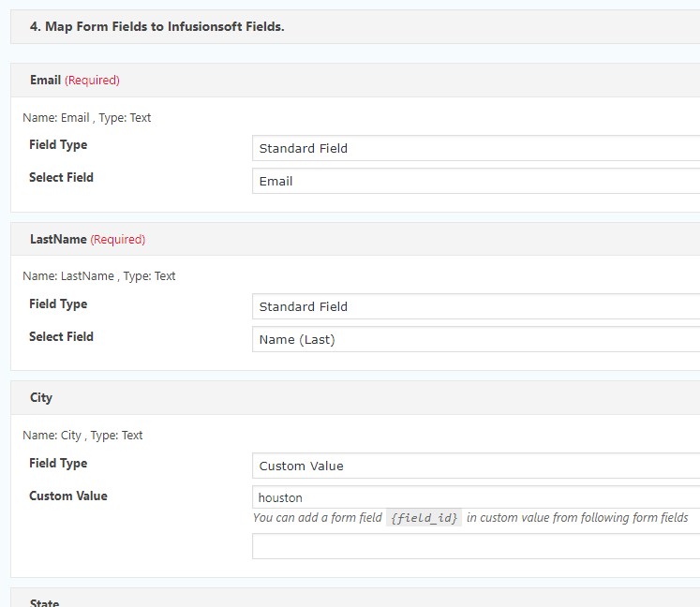Click the text 'Name: LastName , Type: Text'
This screenshot has height=607, width=700.
(99, 276)
